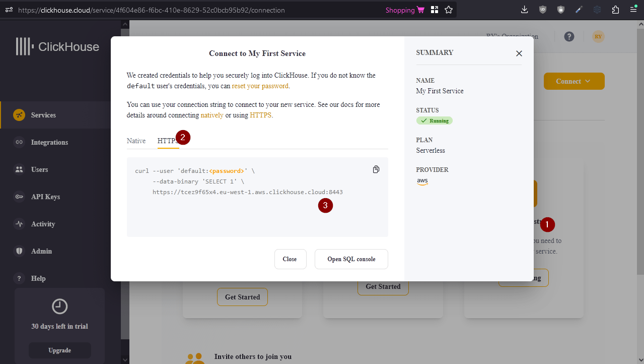Click the "--data-binary 'SELECT 1'" line
The height and width of the screenshot is (364, 644).
click(x=199, y=181)
